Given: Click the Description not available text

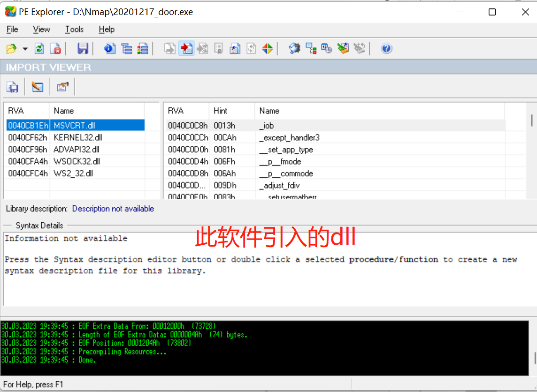Looking at the screenshot, I should tap(113, 209).
